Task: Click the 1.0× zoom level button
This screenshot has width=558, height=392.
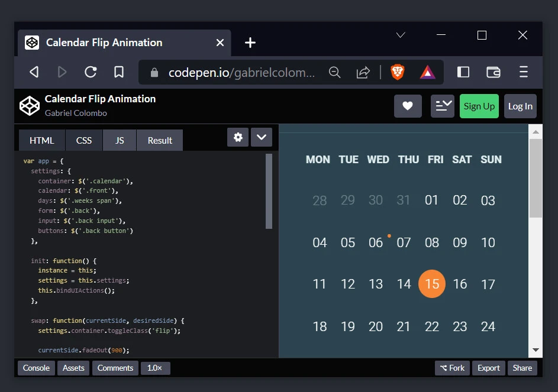Action: click(x=155, y=368)
